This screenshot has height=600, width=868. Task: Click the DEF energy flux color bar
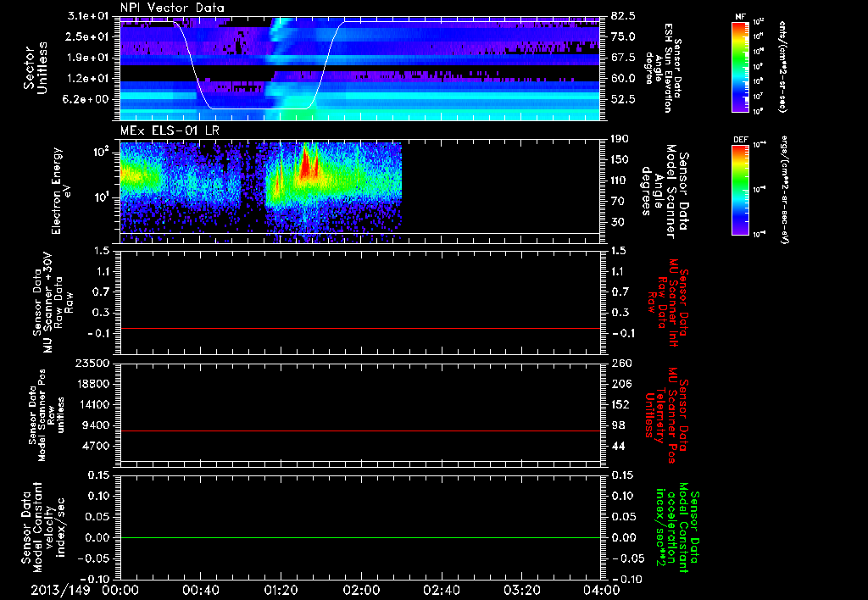pyautogui.click(x=740, y=190)
